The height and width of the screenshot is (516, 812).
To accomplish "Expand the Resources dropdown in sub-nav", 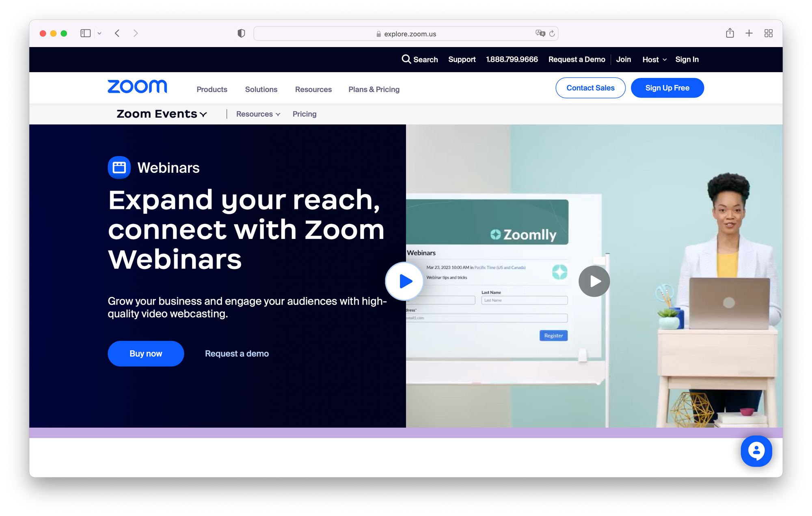I will pyautogui.click(x=257, y=114).
